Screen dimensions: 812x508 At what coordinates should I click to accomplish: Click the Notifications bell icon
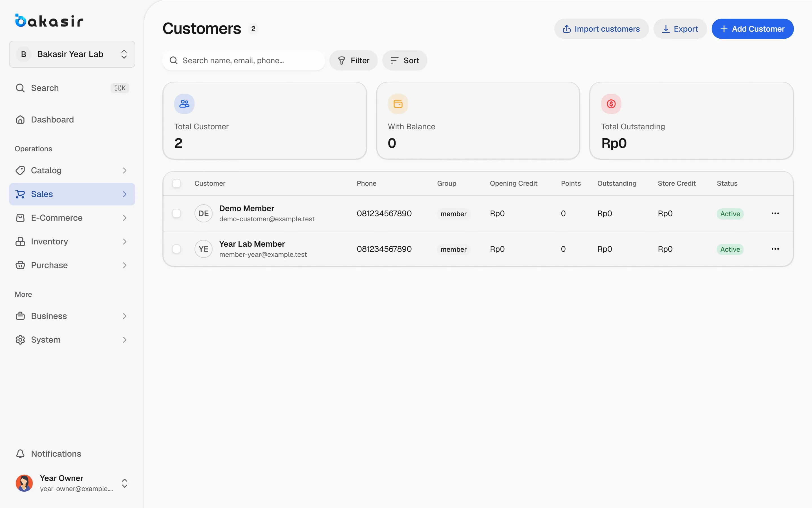[20, 454]
